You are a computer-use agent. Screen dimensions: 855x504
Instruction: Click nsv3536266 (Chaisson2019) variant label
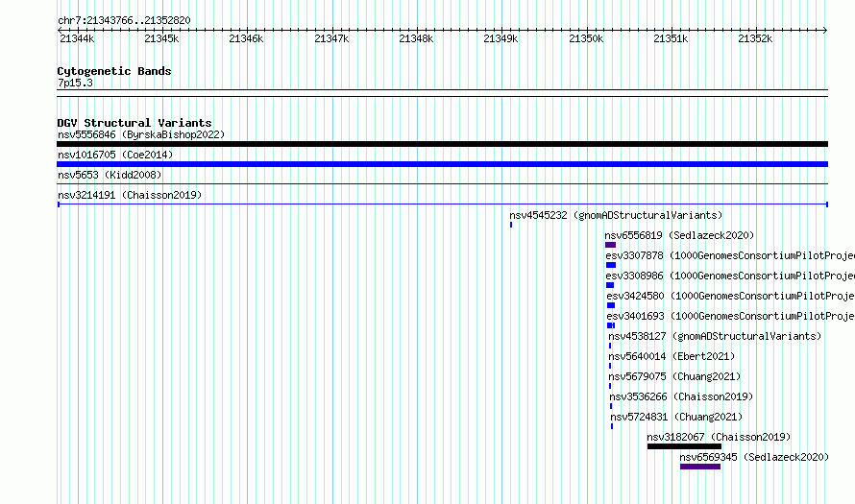coord(681,396)
